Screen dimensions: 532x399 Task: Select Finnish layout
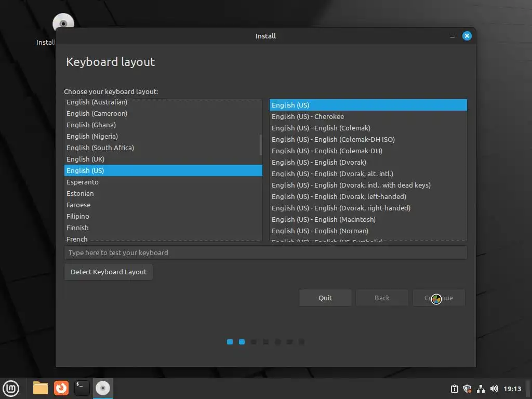point(163,228)
